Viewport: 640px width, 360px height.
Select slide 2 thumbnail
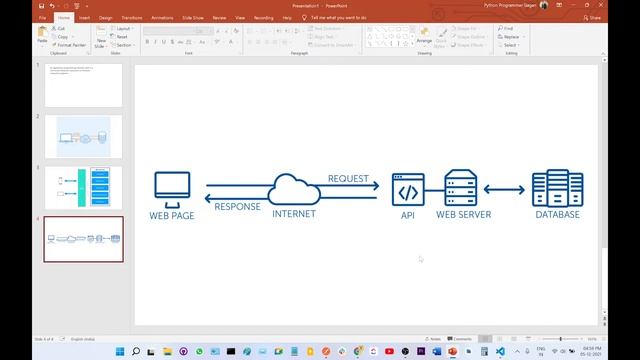83,137
